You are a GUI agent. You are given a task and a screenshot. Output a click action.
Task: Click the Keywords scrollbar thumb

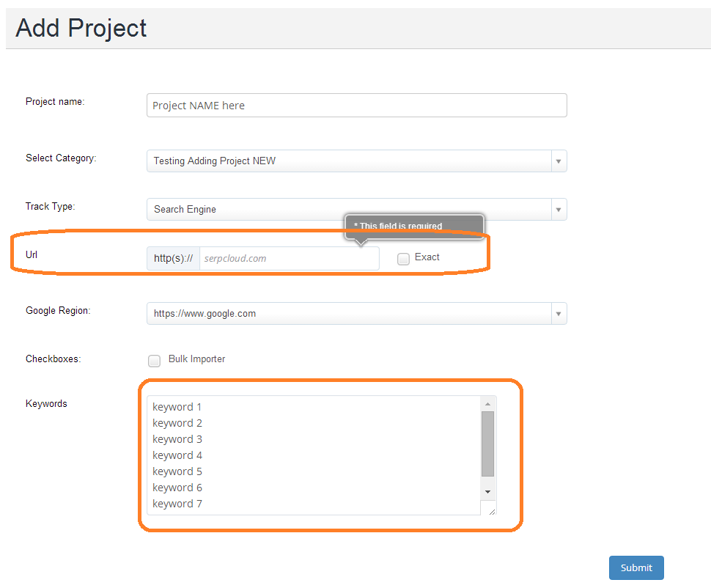[x=487, y=444]
